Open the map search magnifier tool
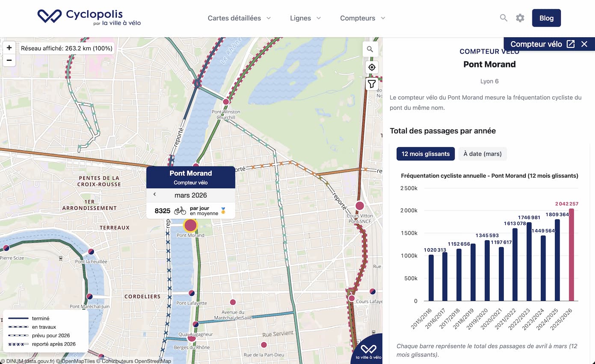The width and height of the screenshot is (595, 364). point(370,49)
